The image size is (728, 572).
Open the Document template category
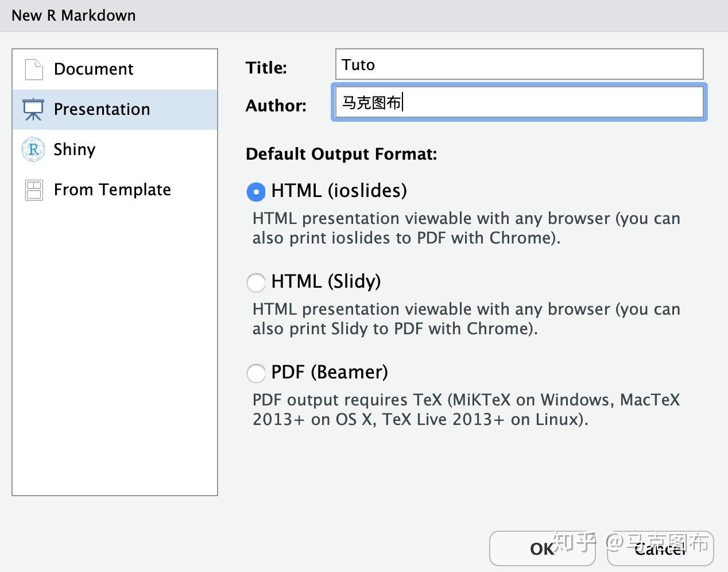94,69
